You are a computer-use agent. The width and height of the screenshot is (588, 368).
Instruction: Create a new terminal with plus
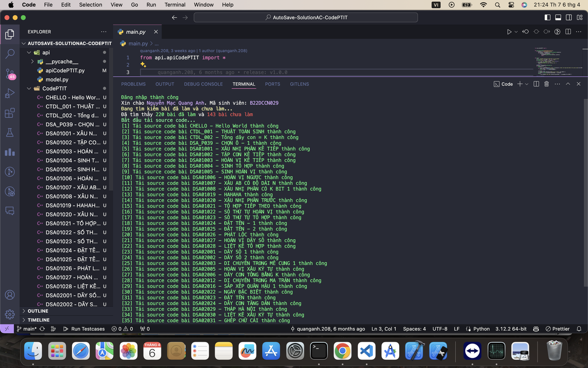click(520, 84)
